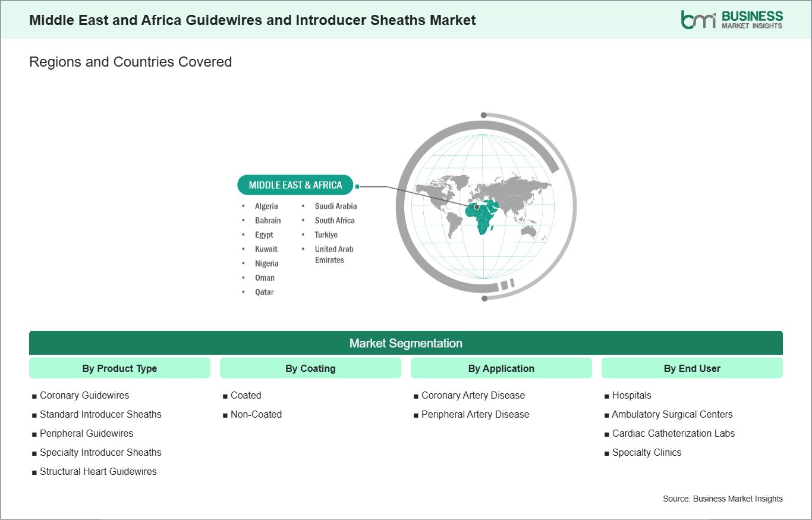
Task: Select United Arab Emirates country
Action: coord(333,255)
